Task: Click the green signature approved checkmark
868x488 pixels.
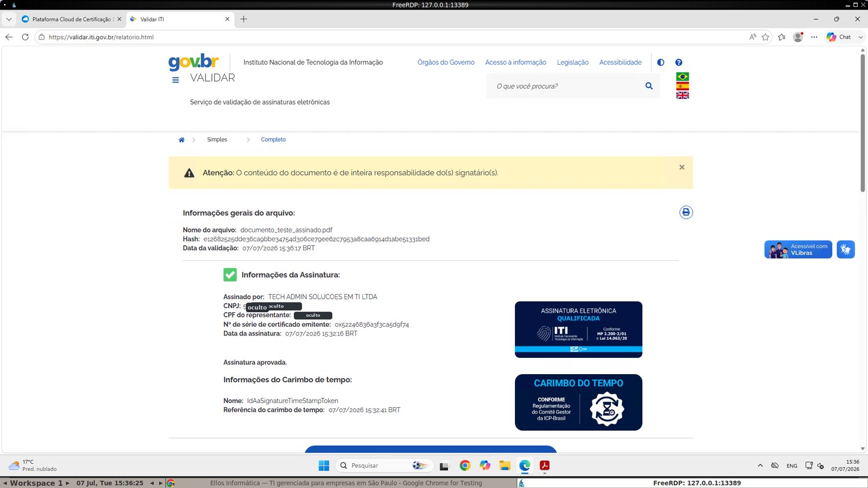Action: (x=230, y=275)
